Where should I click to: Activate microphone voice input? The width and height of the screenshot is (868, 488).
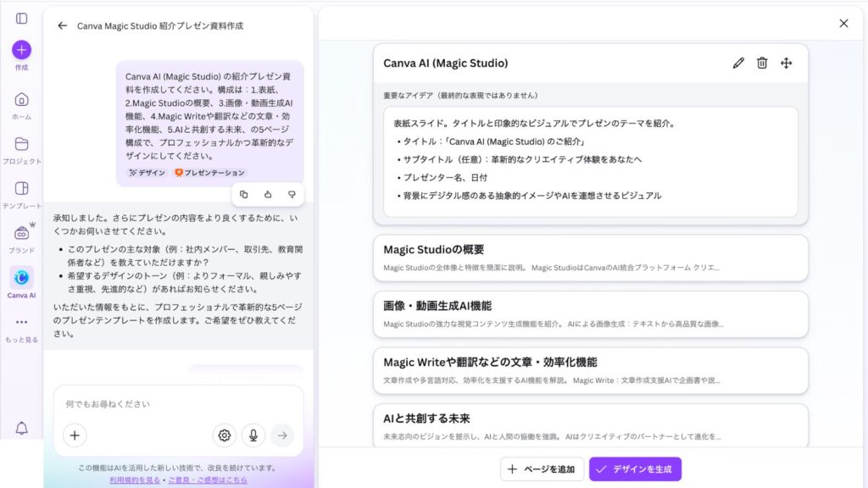coord(253,435)
